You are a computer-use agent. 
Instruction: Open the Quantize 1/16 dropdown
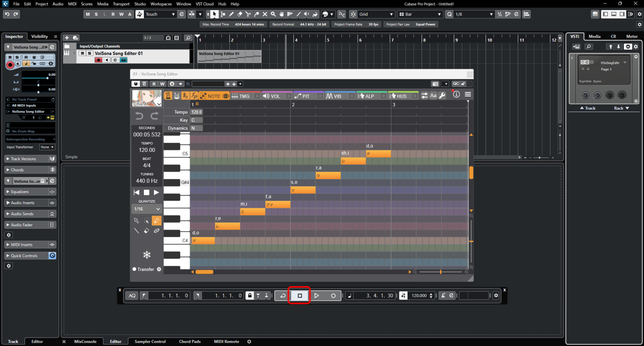146,209
